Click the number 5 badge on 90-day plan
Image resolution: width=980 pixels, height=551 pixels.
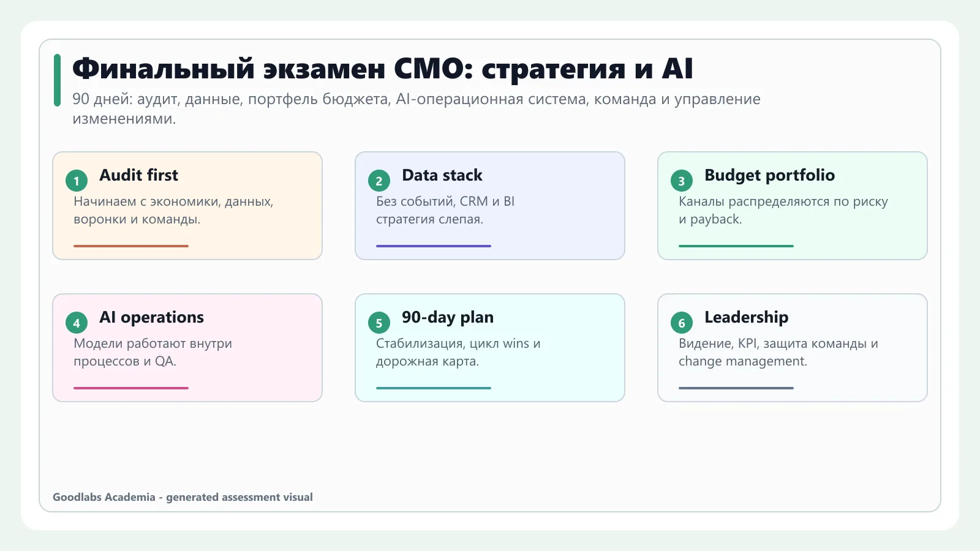click(379, 323)
